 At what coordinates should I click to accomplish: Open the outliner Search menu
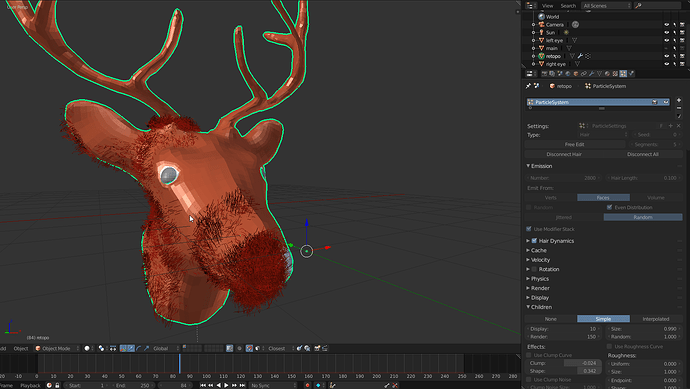click(568, 6)
